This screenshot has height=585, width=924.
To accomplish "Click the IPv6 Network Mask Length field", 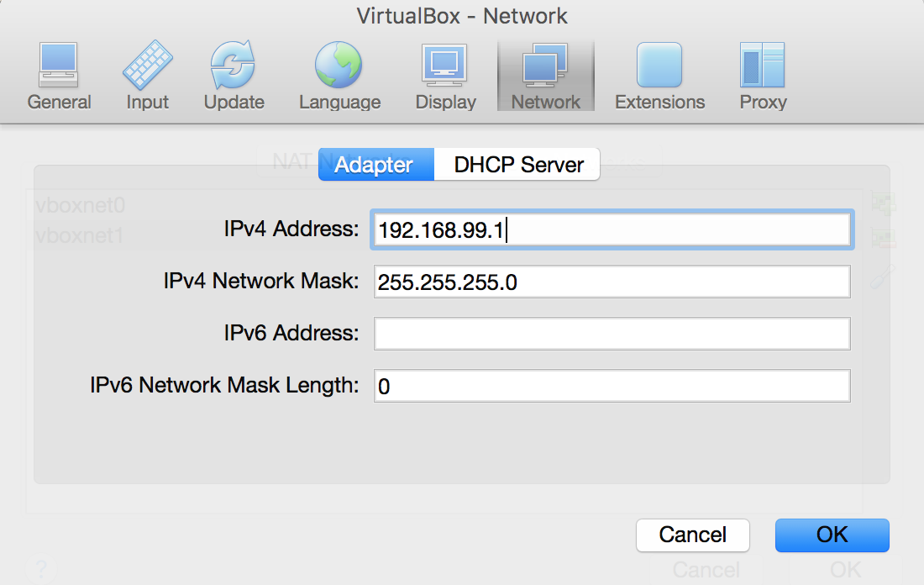I will [x=612, y=386].
